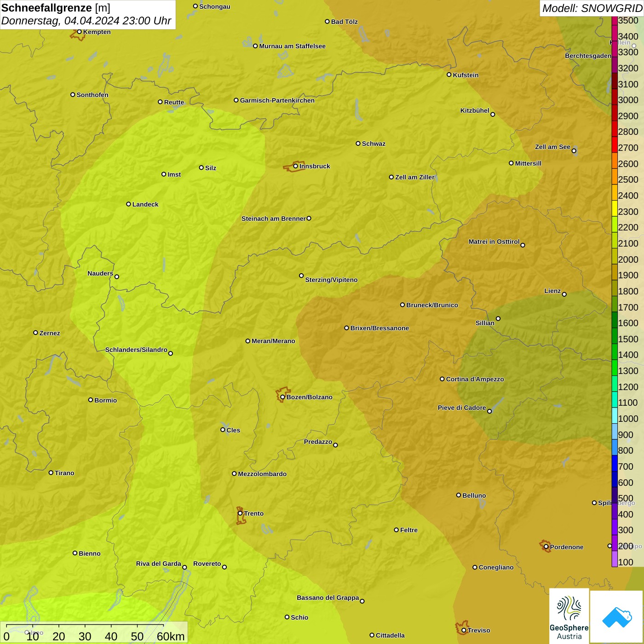This screenshot has width=644, height=644.
Task: Click the Sonthofen map label
Action: pos(92,95)
